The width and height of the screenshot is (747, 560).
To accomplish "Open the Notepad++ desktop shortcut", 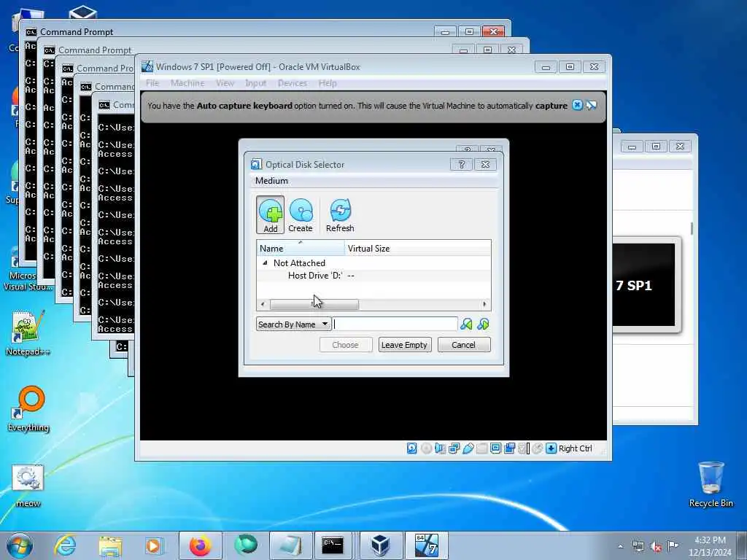I will (x=28, y=332).
